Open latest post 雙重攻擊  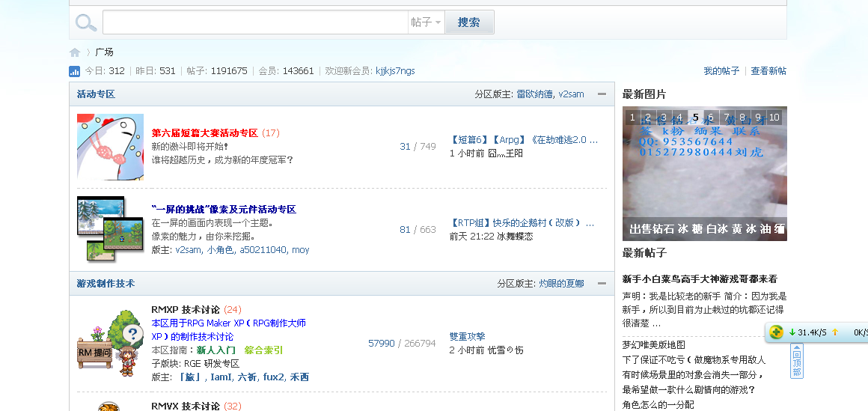click(x=467, y=336)
